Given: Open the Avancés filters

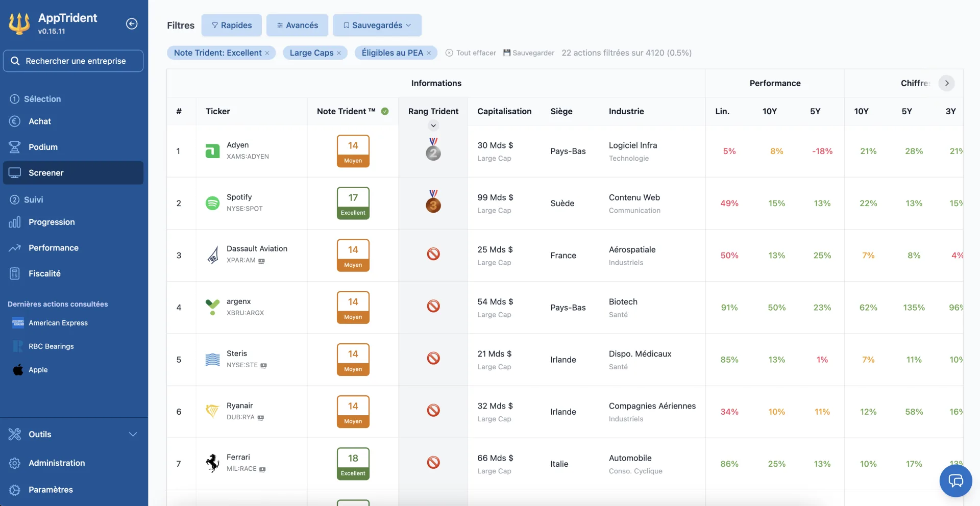Looking at the screenshot, I should 297,25.
